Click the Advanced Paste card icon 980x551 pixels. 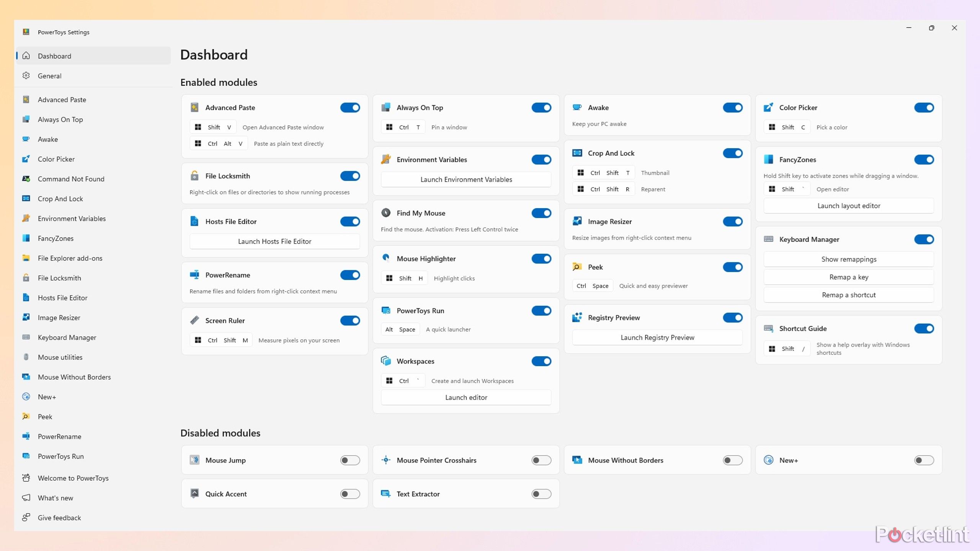[x=194, y=108]
